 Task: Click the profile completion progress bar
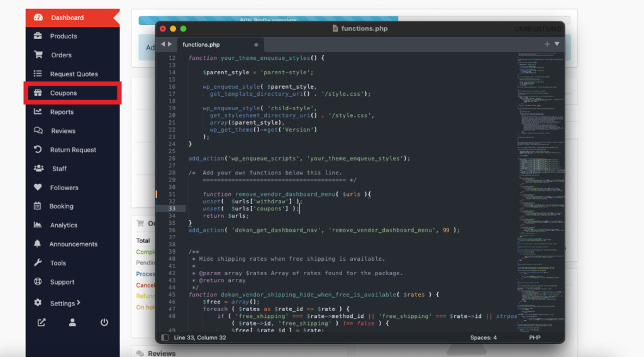[355, 20]
